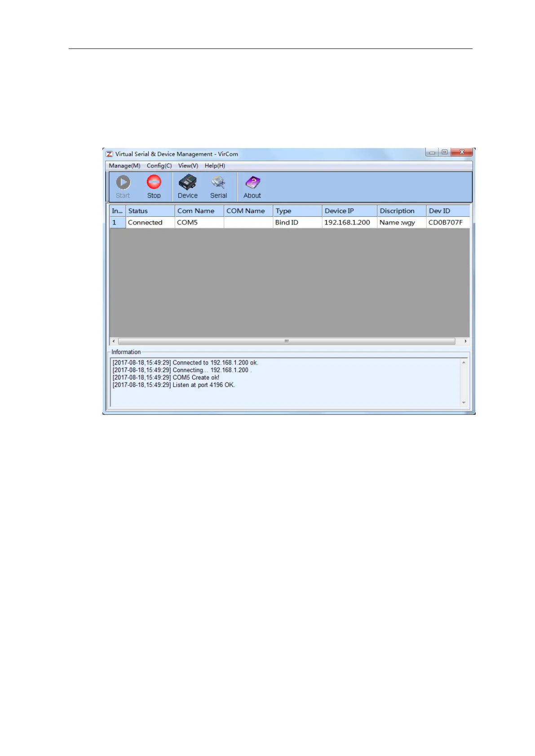Sort by the Status column header
535x756 pixels.
coord(150,211)
